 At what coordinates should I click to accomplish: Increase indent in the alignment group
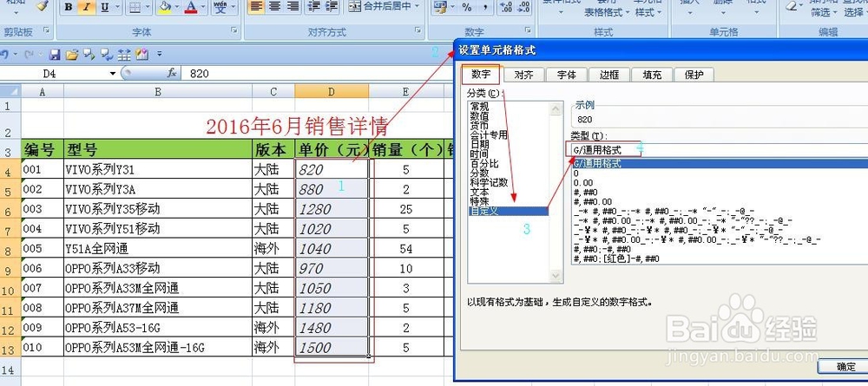tap(332, 7)
